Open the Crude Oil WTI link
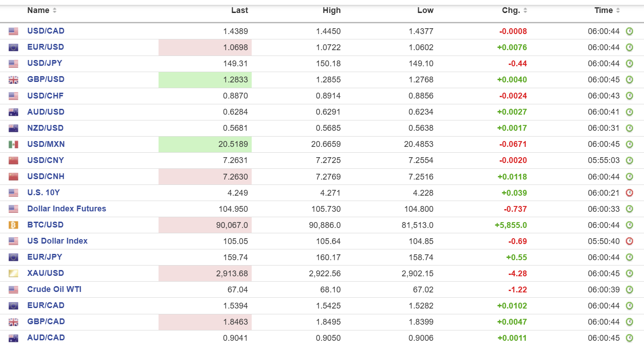644x343 pixels. pyautogui.click(x=54, y=289)
